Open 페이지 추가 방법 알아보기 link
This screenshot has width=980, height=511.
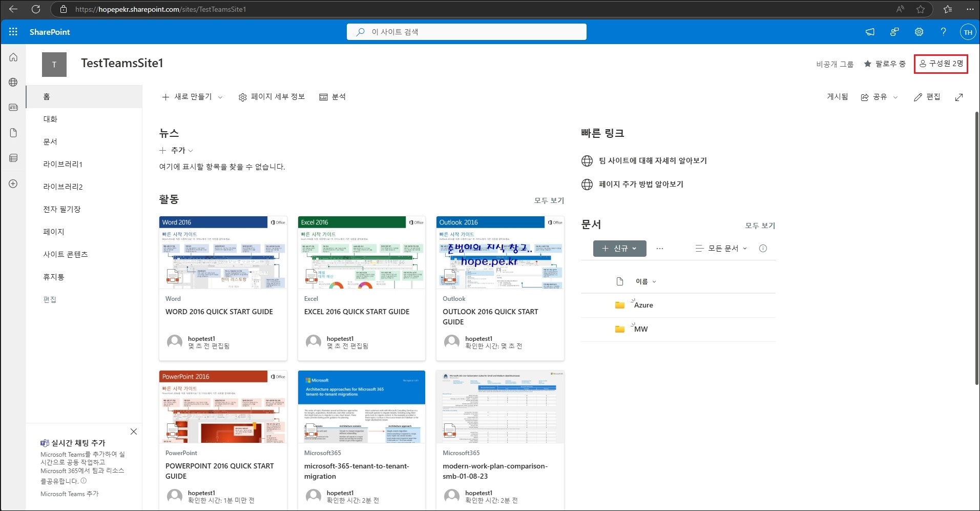641,185
